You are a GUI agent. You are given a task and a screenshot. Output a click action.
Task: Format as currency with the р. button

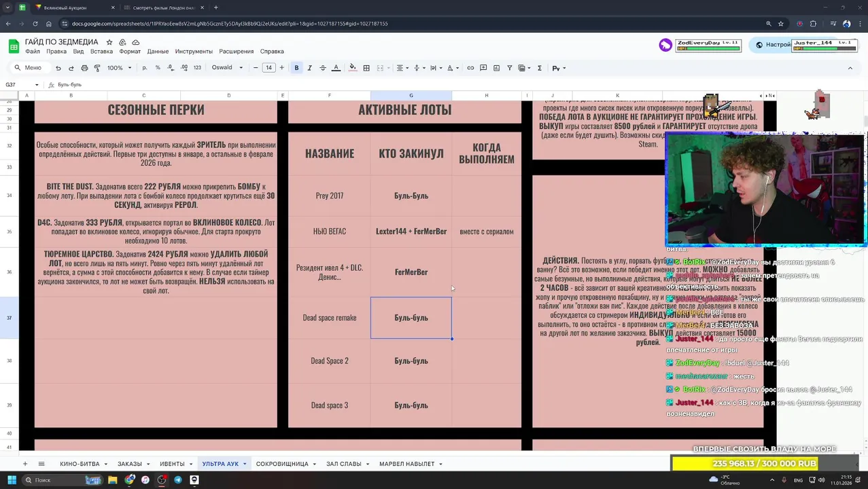[x=145, y=68]
